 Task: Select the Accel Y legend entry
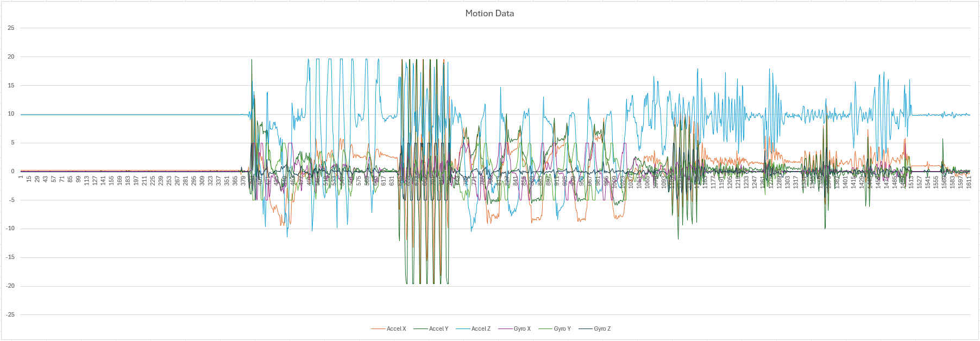[x=438, y=329]
